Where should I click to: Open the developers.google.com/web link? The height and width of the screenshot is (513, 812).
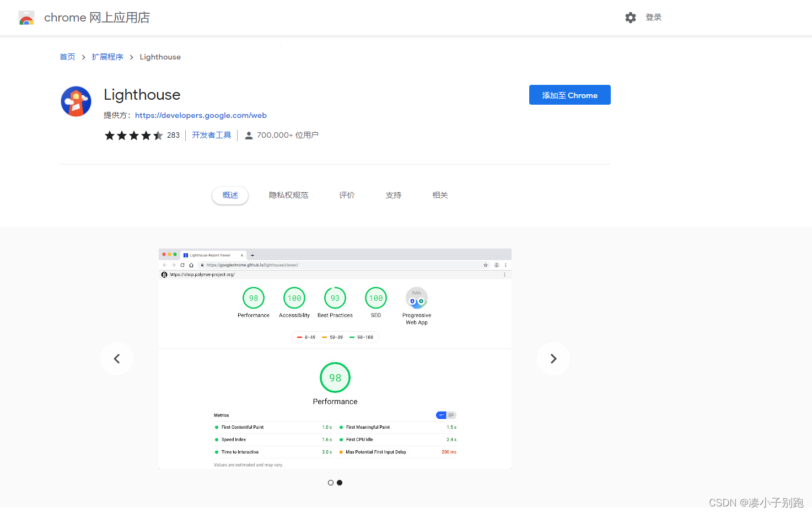click(201, 115)
